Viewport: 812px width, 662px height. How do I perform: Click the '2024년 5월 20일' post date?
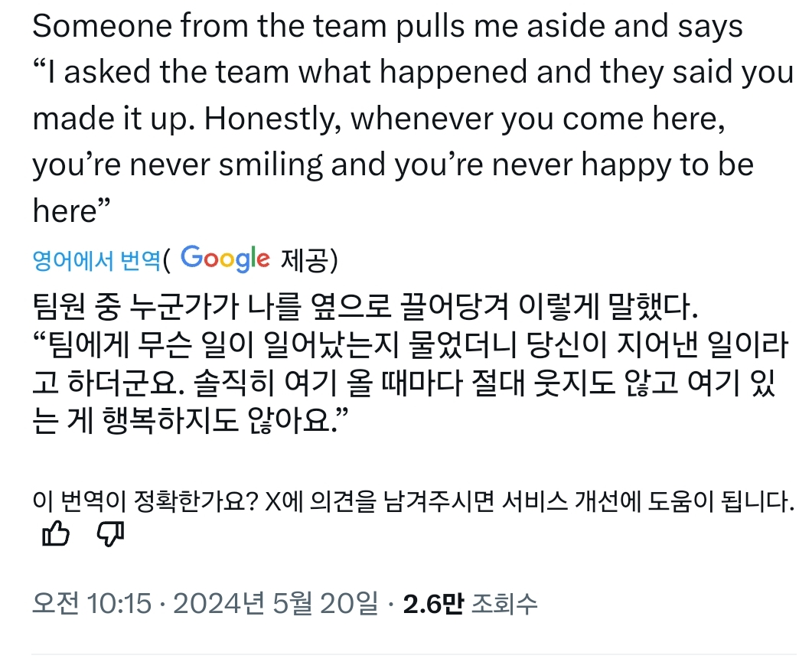coord(276,605)
